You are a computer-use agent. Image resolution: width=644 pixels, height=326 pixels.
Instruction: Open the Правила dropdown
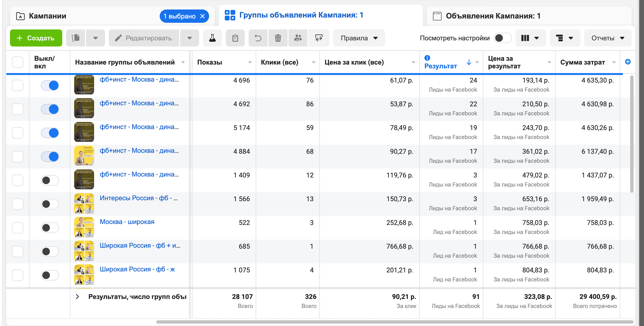click(359, 38)
